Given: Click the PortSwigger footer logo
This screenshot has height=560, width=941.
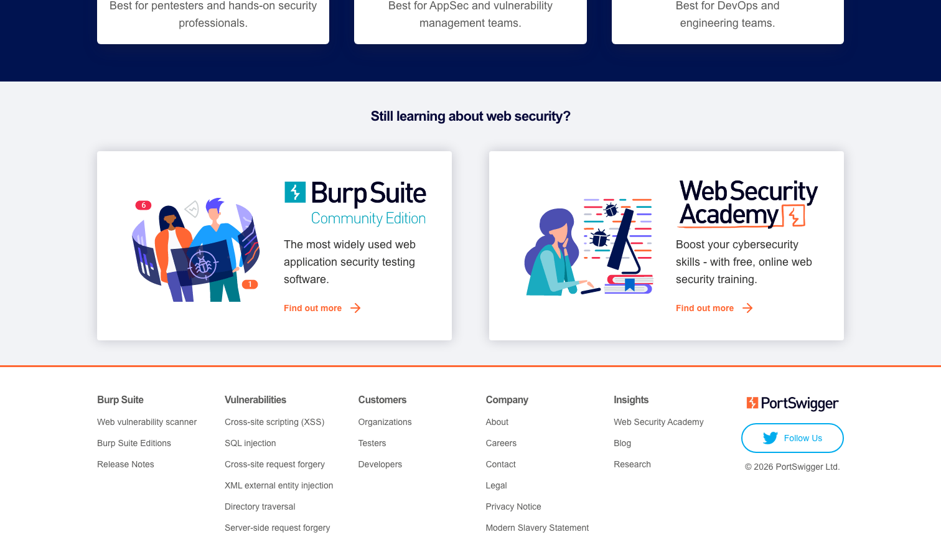Looking at the screenshot, I should pos(792,403).
